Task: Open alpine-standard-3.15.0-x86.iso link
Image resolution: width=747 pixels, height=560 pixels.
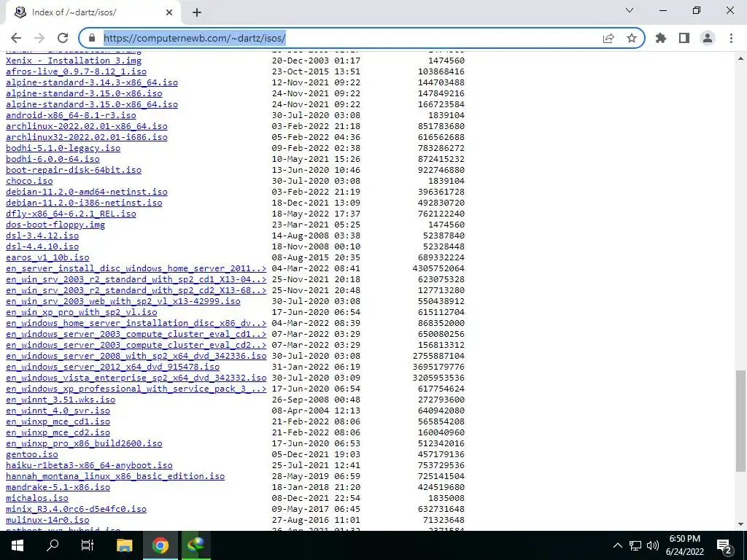Action: pos(84,93)
